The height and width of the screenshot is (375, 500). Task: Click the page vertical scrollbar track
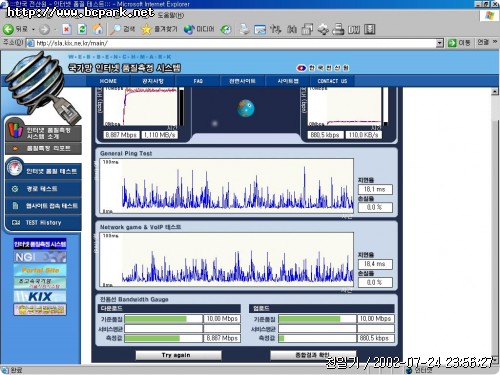[495, 223]
